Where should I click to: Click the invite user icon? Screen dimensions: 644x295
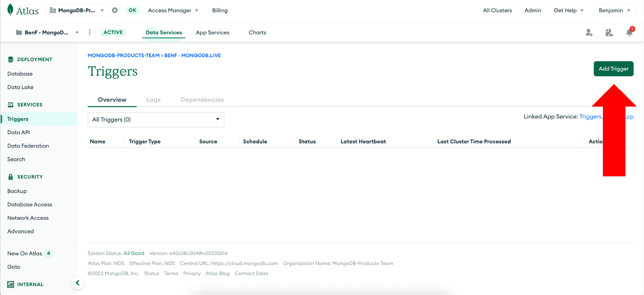point(589,33)
